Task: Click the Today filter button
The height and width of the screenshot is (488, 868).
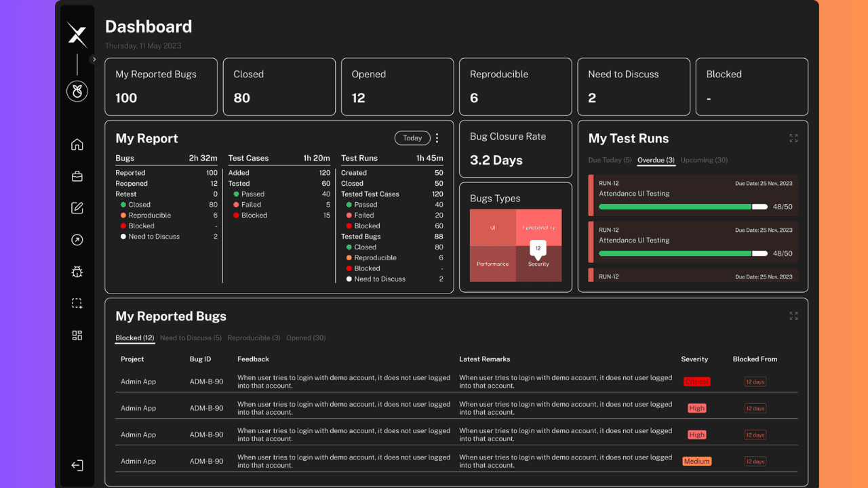Action: pos(412,138)
